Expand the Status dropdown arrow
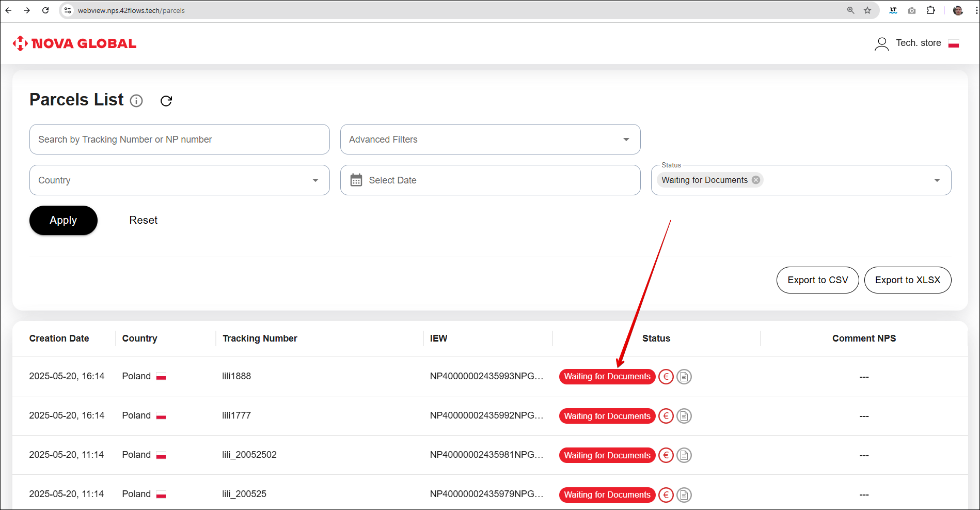This screenshot has width=980, height=510. (x=937, y=180)
